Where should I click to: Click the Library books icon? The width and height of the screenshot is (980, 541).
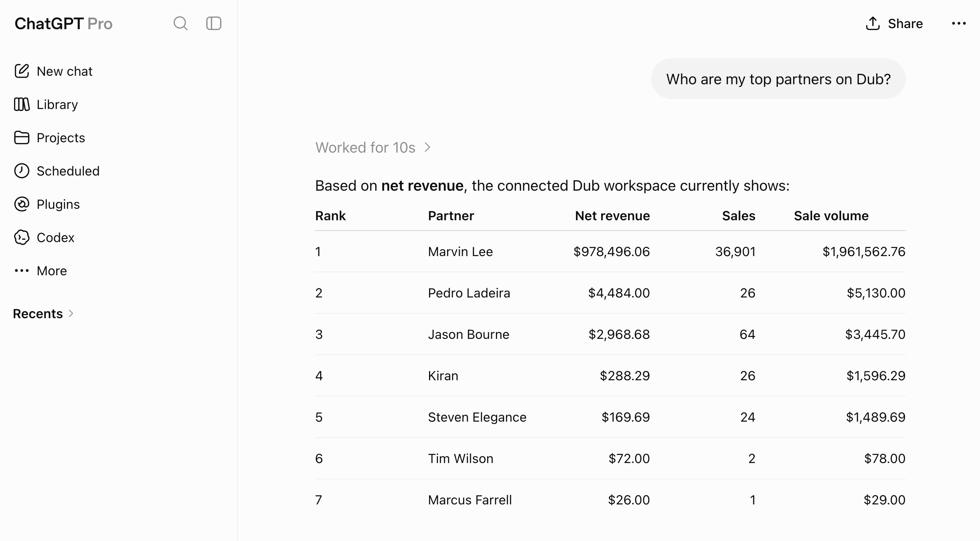(x=22, y=104)
